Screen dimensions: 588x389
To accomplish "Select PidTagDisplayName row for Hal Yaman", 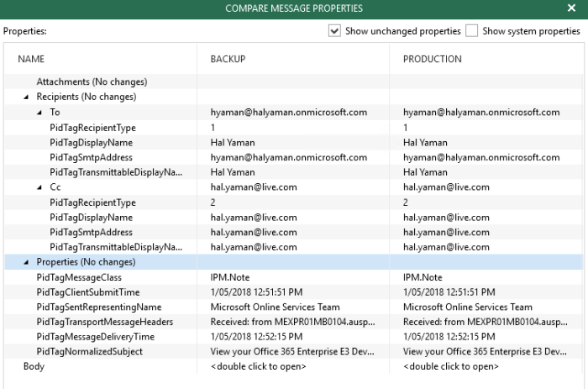I will [x=294, y=143].
